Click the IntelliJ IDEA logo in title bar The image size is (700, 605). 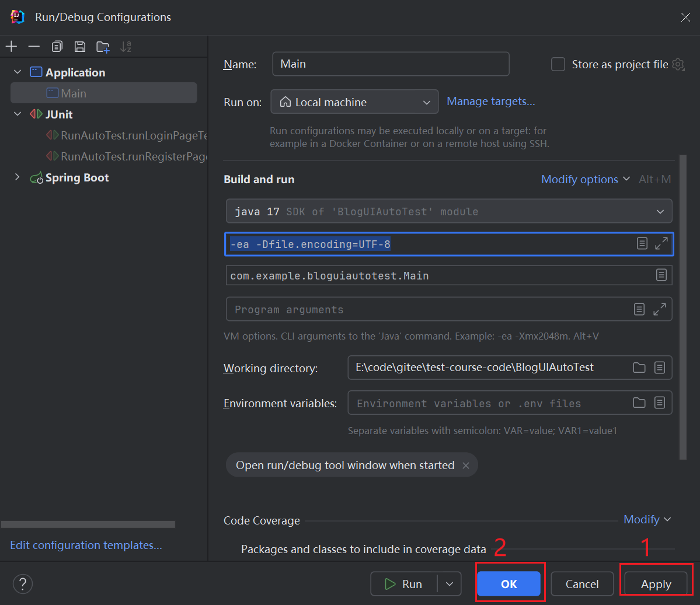pos(18,17)
